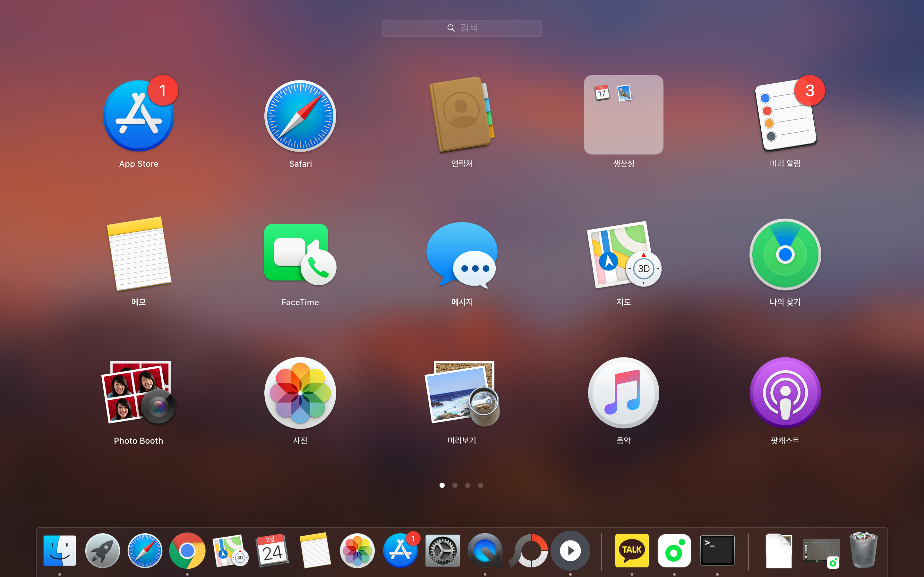Go to the second Launchpad page dot

click(455, 485)
